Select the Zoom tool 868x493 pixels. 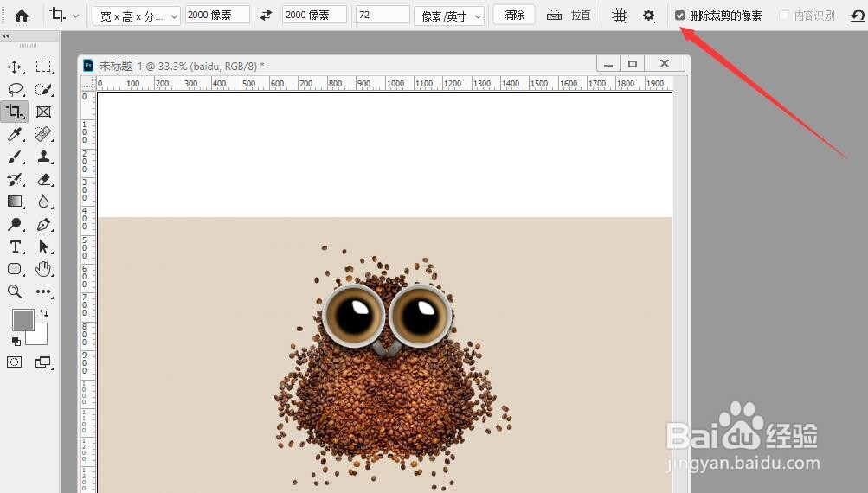pyautogui.click(x=15, y=291)
